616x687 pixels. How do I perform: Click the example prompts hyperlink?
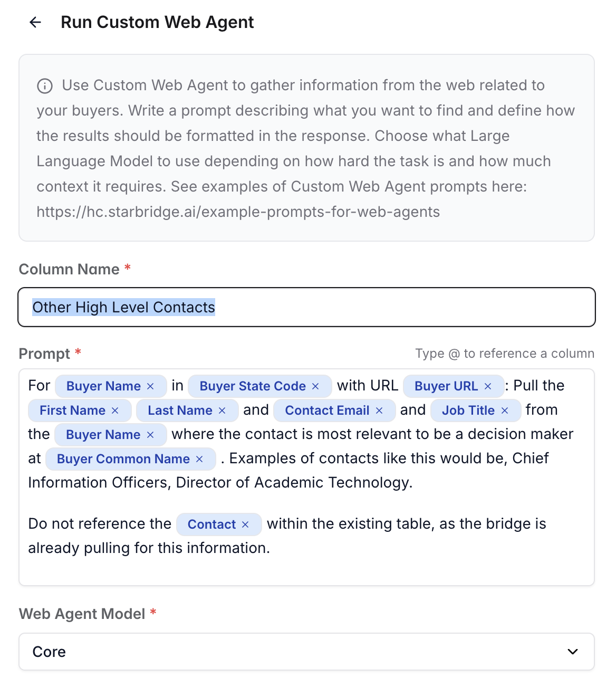(x=238, y=212)
